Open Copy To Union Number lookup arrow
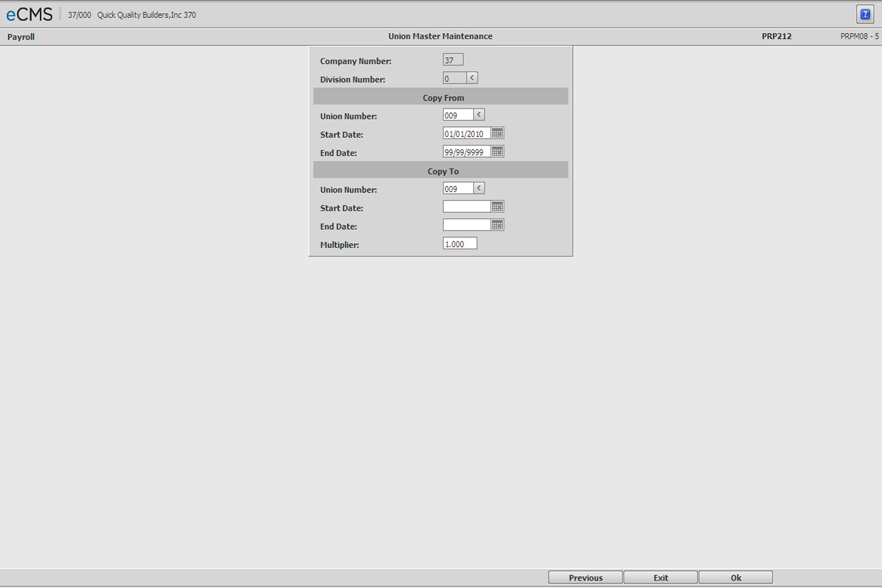This screenshot has width=882, height=588. 479,188
